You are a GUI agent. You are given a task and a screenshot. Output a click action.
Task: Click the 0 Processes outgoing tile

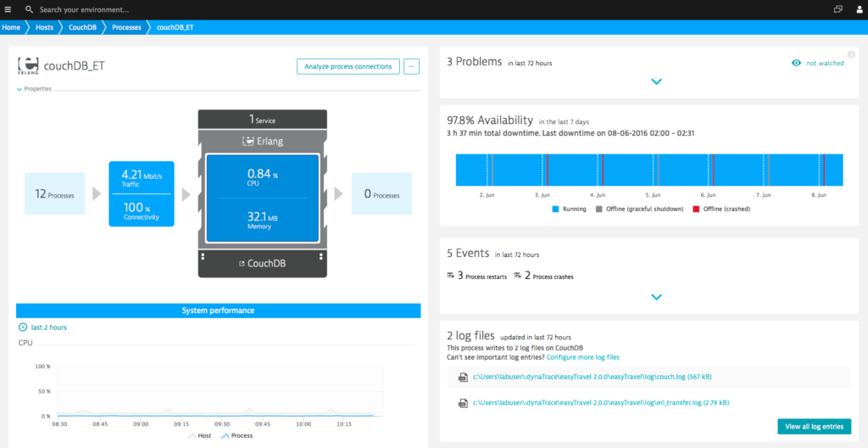(x=382, y=193)
